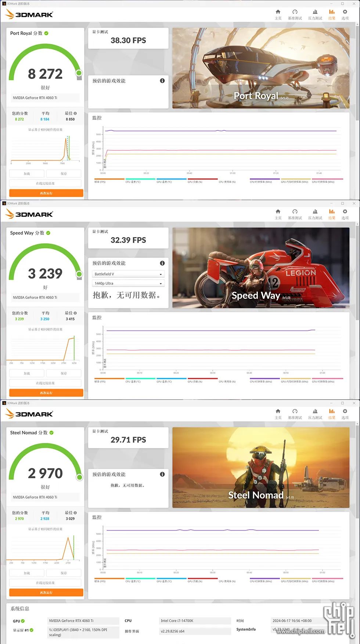Toggle GPU 负载 legend in Port Royal monitor chart

(203, 180)
